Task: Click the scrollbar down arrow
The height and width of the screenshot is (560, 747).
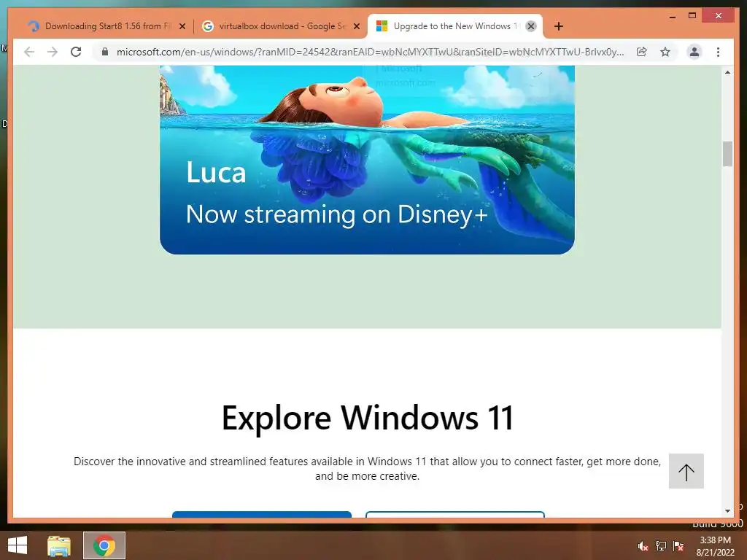Action: coord(727,511)
